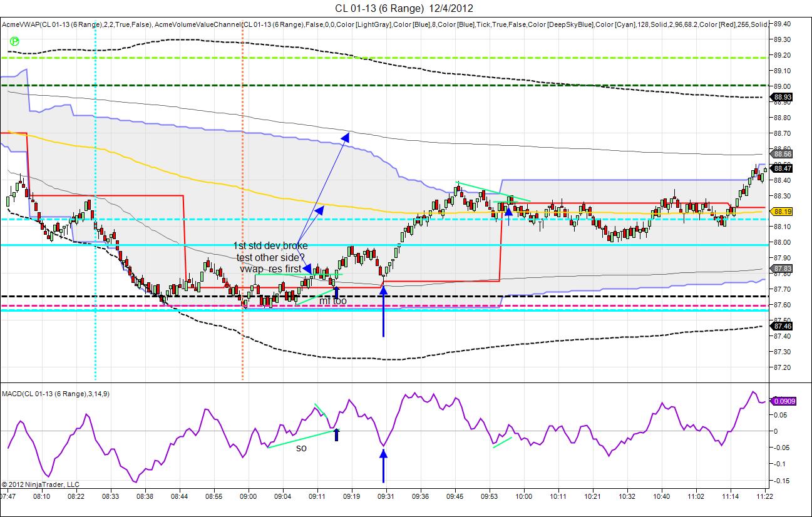The image size is (812, 517).
Task: Click the 88.70 price axis label
Action: [783, 133]
